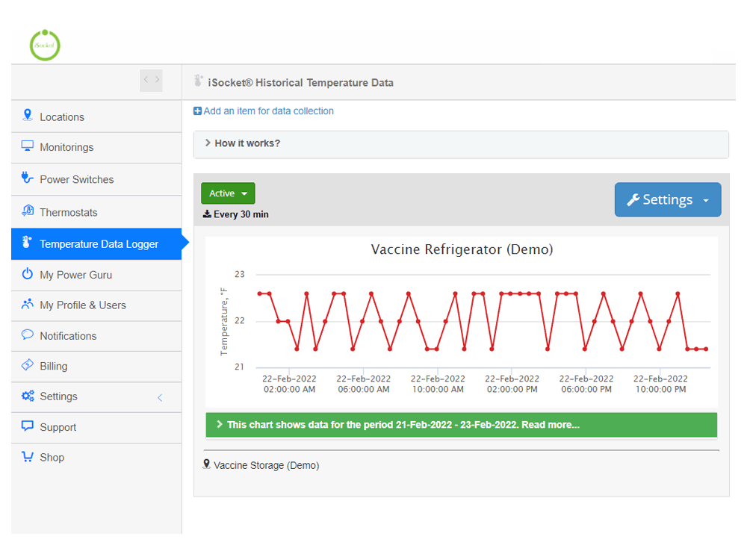Expand the sidebar Settings submenu arrow
Screen dimensions: 747x560
(x=159, y=397)
